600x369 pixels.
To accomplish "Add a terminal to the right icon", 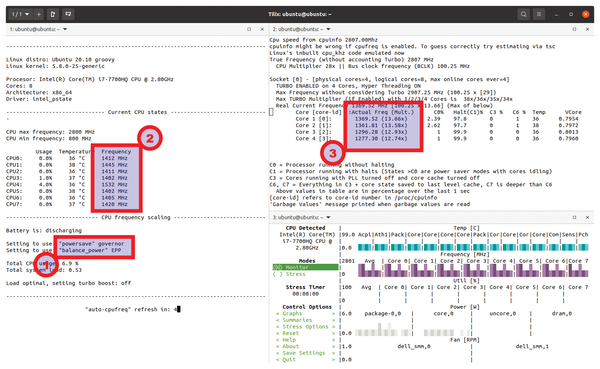I will [53, 14].
